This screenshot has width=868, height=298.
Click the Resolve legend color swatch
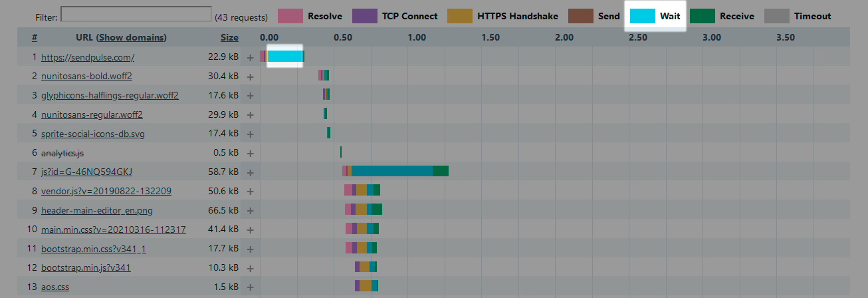tap(289, 16)
